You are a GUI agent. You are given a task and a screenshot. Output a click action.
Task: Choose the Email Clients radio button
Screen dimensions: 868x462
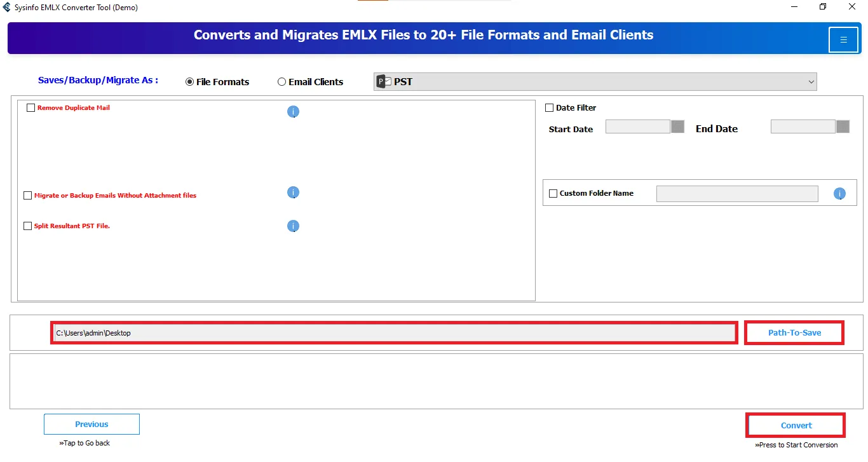click(x=281, y=82)
